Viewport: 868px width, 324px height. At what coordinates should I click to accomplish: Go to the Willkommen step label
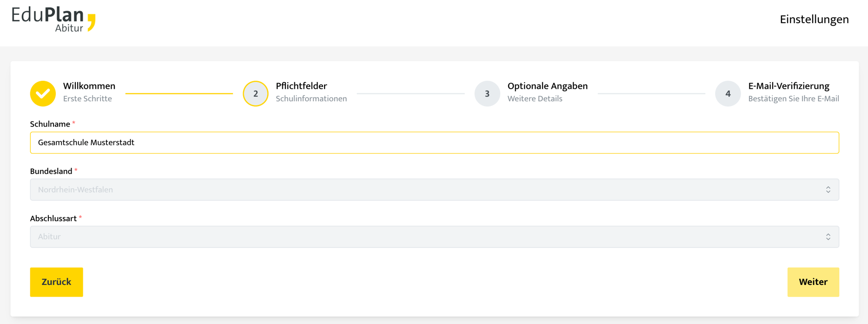pos(89,86)
